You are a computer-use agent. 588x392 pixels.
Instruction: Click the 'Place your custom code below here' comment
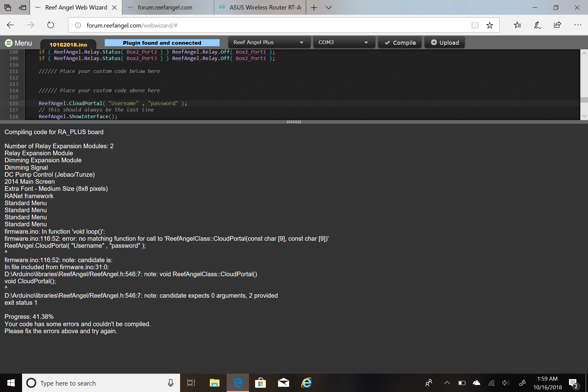tap(99, 71)
